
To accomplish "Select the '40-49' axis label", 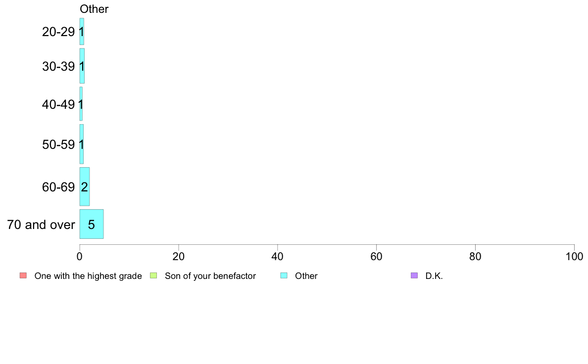I will point(58,104).
